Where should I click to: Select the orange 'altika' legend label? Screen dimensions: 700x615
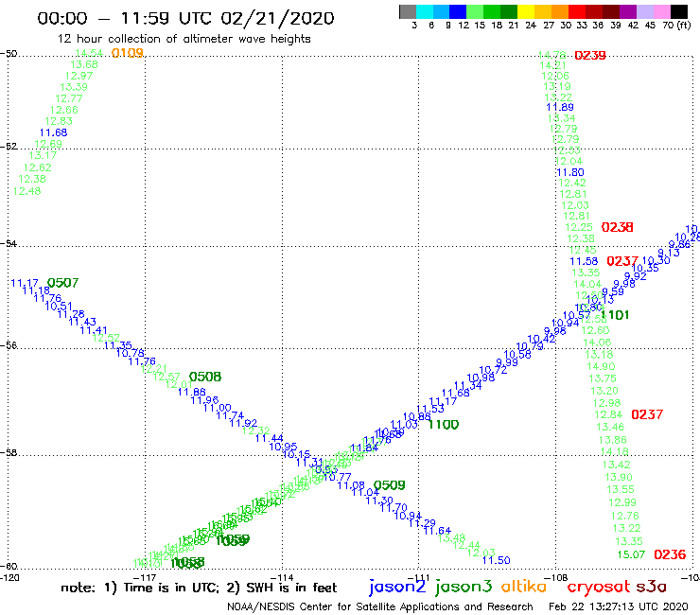coord(524,586)
